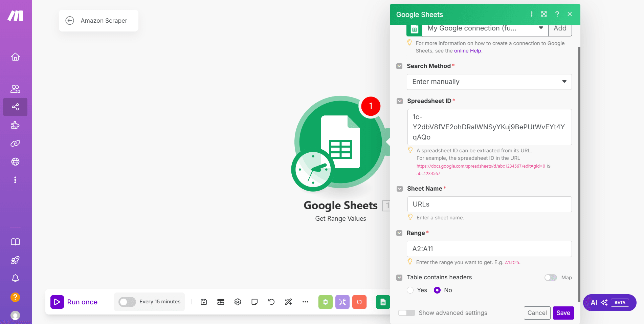Open the purple Tools wrench icon

pyautogui.click(x=342, y=302)
